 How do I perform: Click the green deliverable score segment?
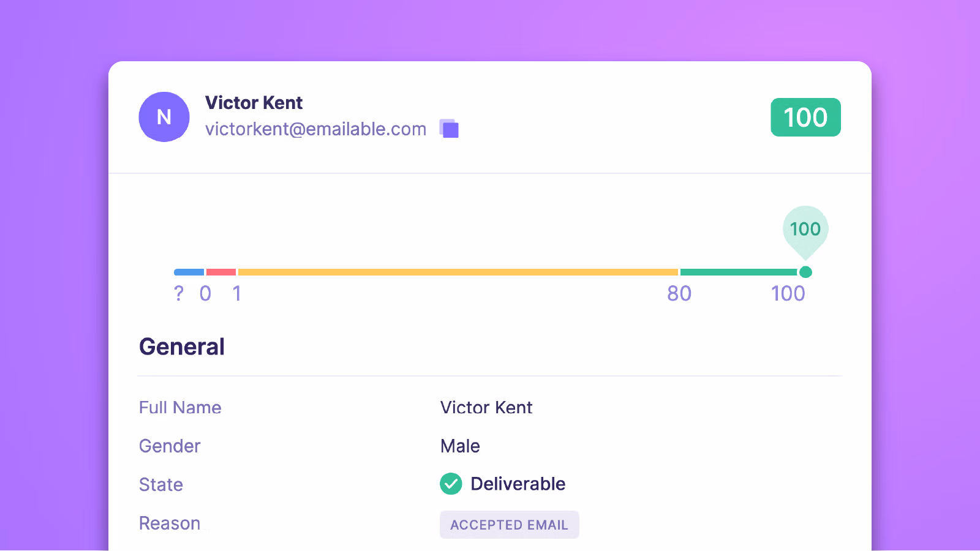[x=739, y=272]
